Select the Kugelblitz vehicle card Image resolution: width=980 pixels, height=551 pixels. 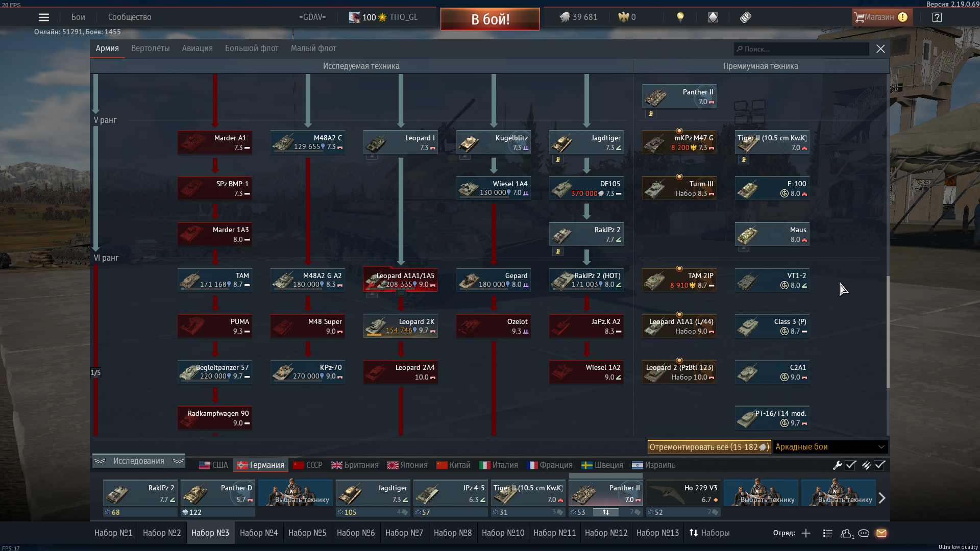(494, 142)
